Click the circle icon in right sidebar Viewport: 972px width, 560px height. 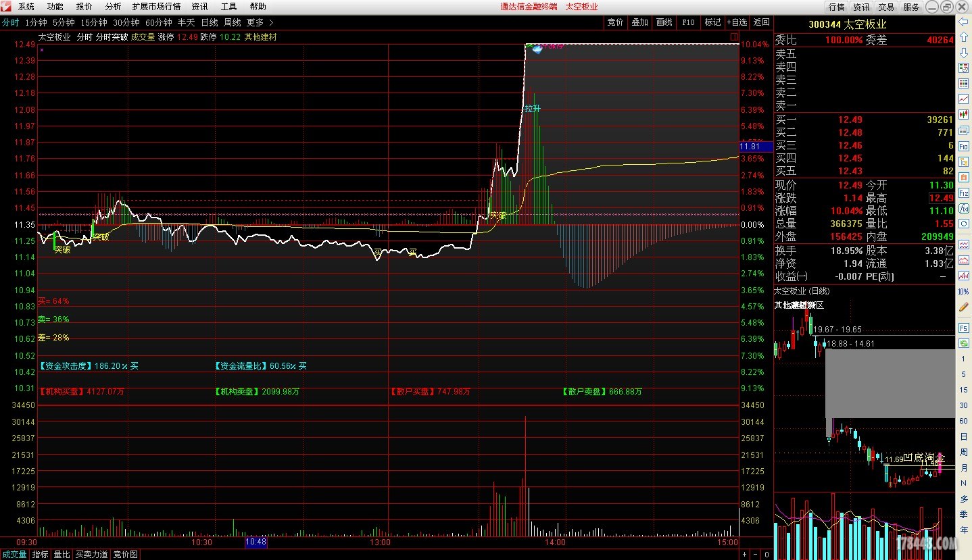coord(963,224)
